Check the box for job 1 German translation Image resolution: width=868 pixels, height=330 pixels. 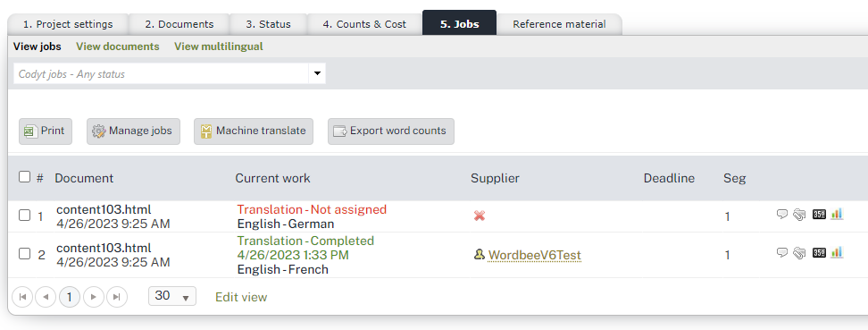click(24, 216)
